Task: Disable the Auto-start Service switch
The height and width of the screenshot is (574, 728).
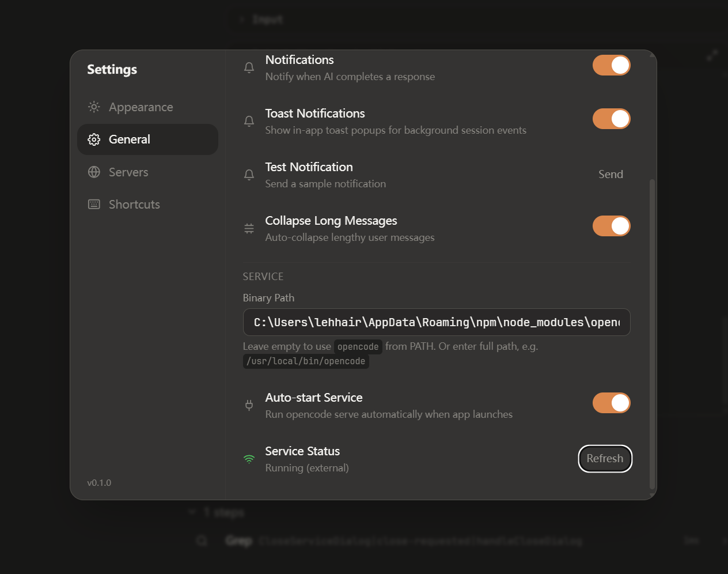Action: [612, 403]
